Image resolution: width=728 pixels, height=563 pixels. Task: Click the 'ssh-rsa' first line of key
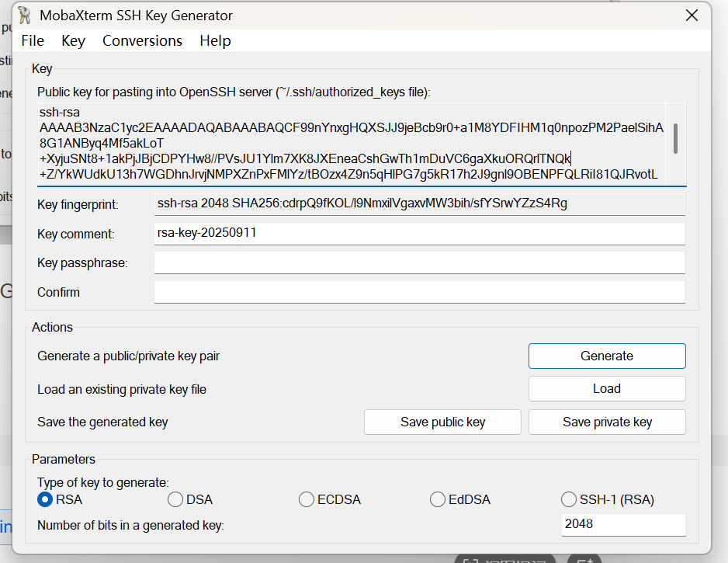click(60, 113)
